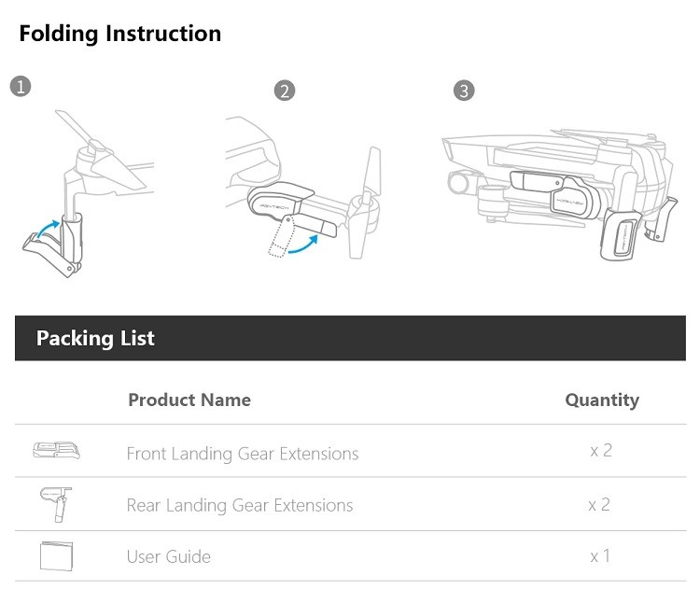
Task: Click the x 1 quantity for User Guide
Action: 600,556
